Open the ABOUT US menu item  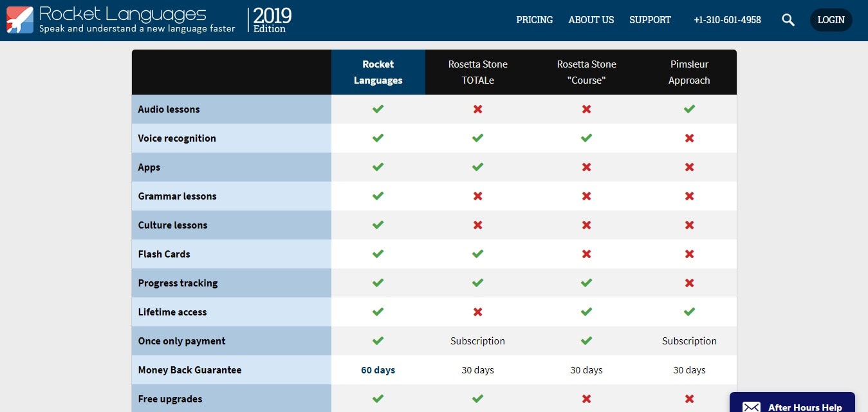click(591, 20)
